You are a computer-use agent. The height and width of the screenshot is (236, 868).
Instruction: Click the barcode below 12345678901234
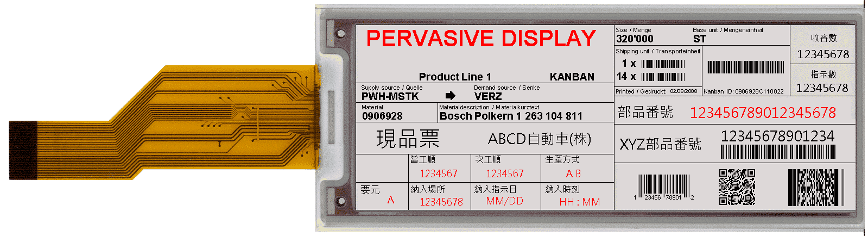tap(778, 152)
